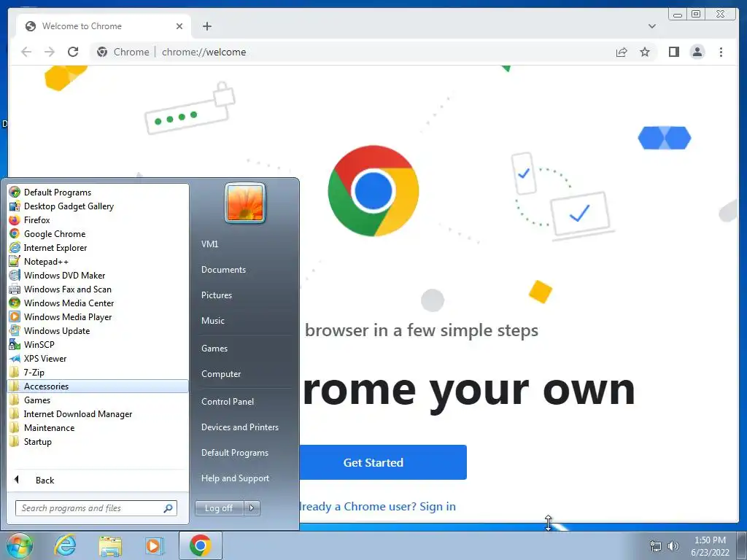Restore down the Chrome window

pyautogui.click(x=696, y=14)
